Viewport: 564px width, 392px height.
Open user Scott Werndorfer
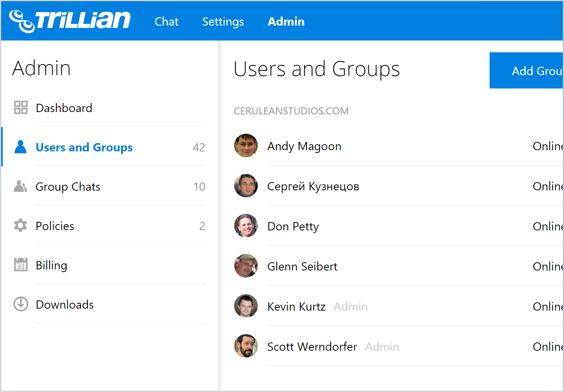pyautogui.click(x=312, y=347)
